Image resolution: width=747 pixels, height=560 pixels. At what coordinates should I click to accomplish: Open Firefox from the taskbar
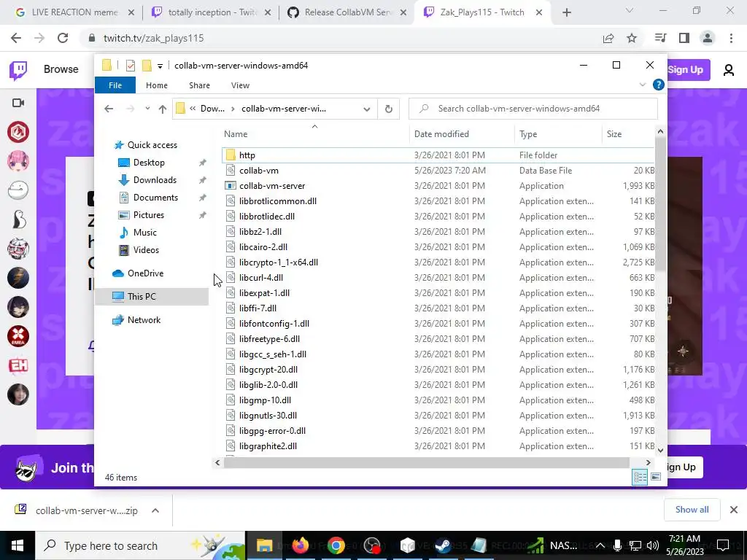click(x=300, y=545)
